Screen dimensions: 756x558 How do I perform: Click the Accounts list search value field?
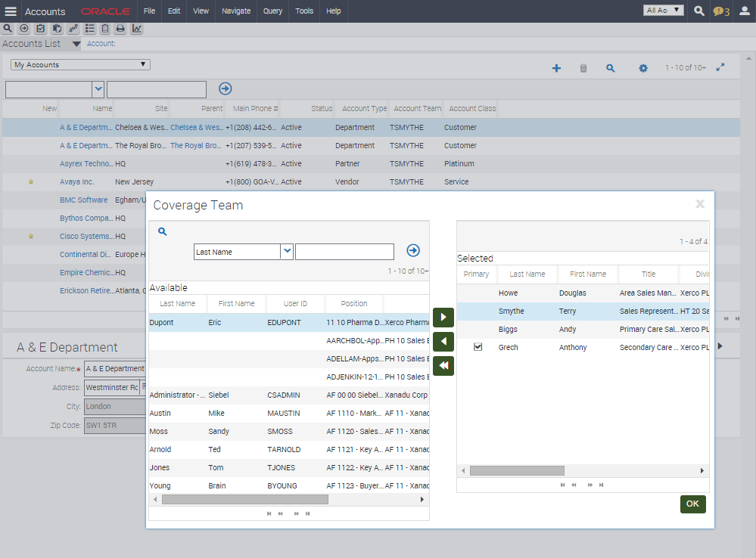157,90
